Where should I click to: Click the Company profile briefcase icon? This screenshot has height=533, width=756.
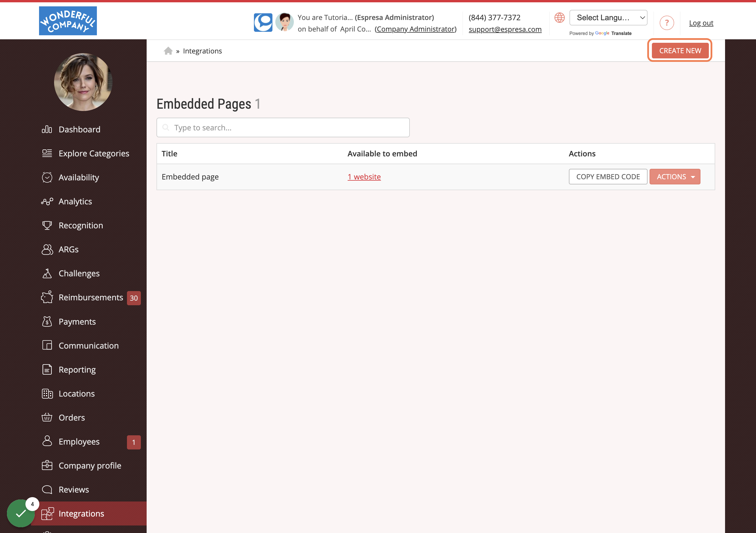(x=47, y=465)
